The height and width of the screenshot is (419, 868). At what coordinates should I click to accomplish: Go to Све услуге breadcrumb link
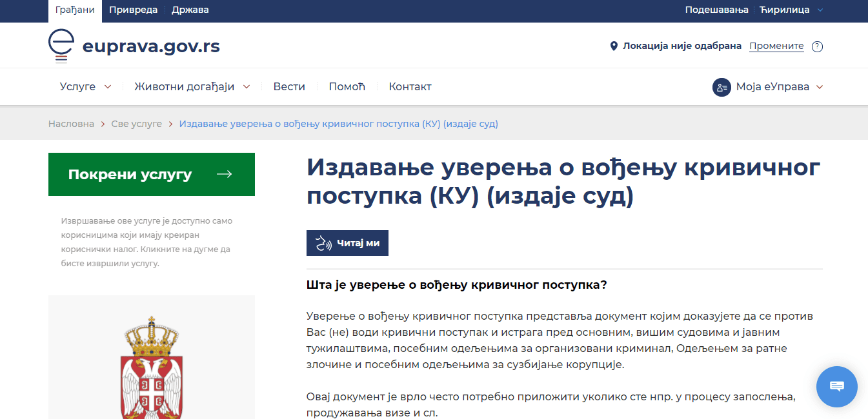(137, 124)
